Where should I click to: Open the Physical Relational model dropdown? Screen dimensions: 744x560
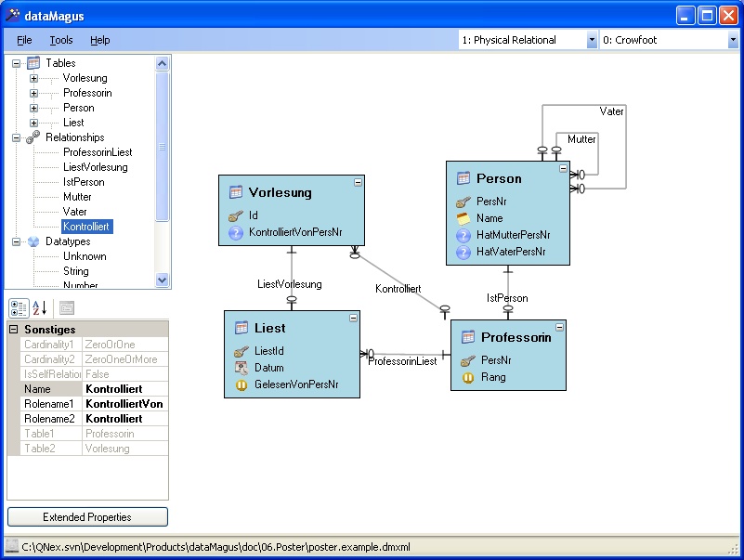592,40
